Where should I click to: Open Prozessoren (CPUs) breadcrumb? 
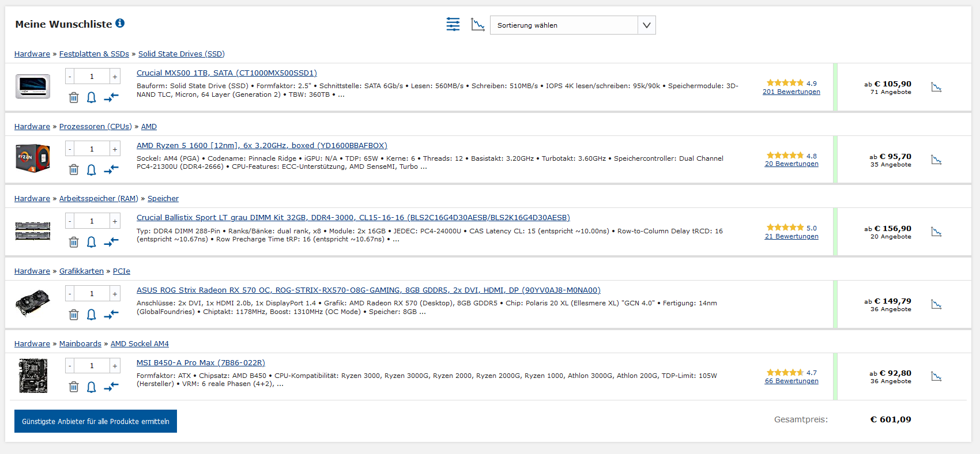96,127
